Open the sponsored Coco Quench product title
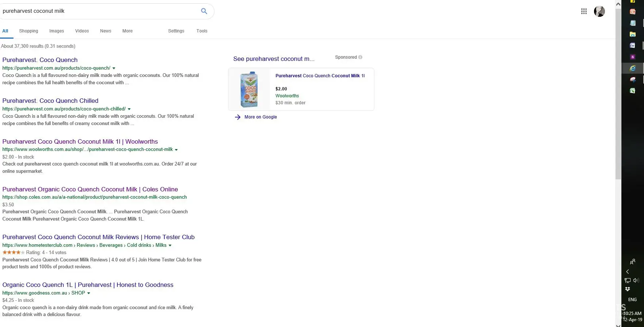The height and width of the screenshot is (327, 644). [x=320, y=76]
